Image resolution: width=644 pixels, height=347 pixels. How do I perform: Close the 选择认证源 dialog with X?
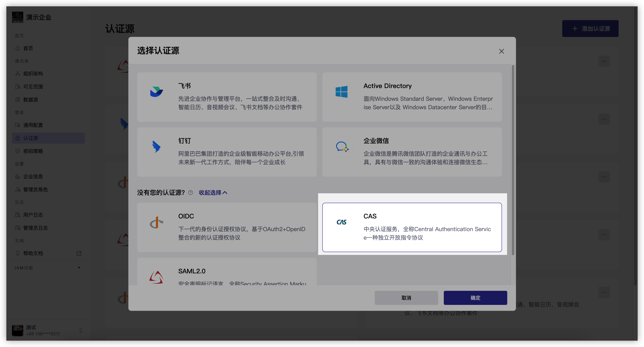[x=501, y=51]
